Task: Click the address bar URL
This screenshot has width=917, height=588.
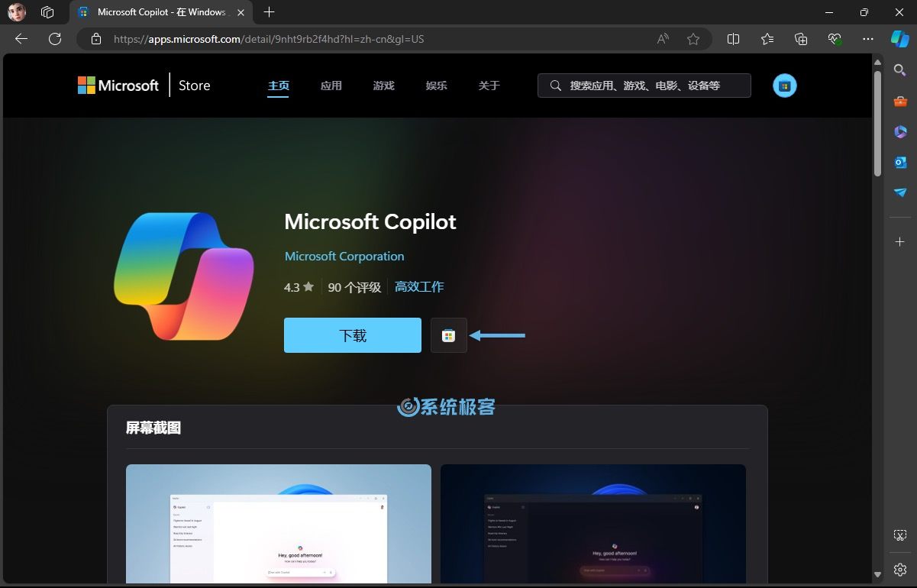Action: (269, 39)
